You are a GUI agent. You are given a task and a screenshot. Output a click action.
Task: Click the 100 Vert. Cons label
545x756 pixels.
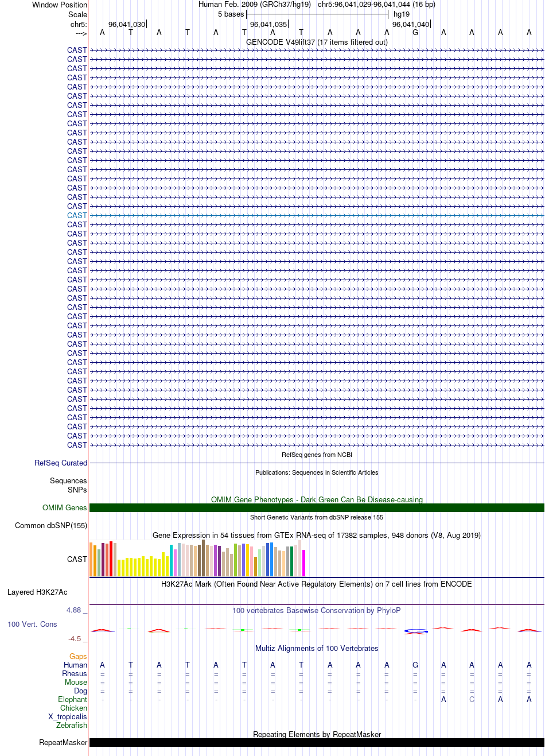[x=32, y=624]
